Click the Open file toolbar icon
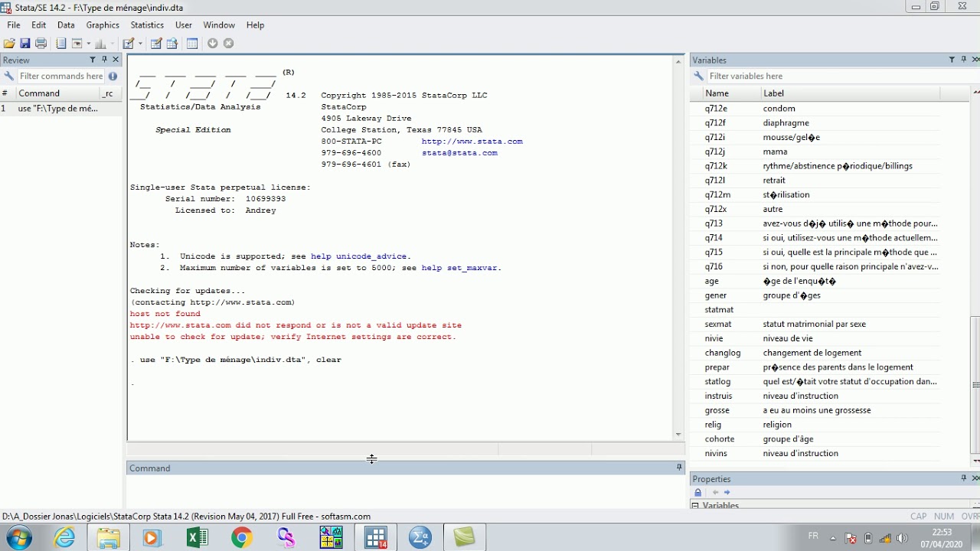Image resolution: width=980 pixels, height=551 pixels. (x=9, y=44)
